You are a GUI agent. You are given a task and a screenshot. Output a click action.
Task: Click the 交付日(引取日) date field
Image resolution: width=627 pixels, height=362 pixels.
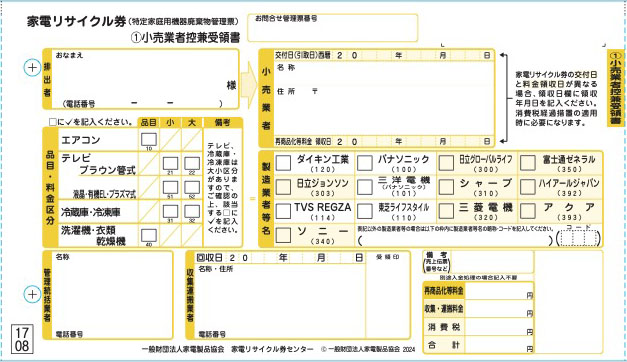pyautogui.click(x=384, y=56)
